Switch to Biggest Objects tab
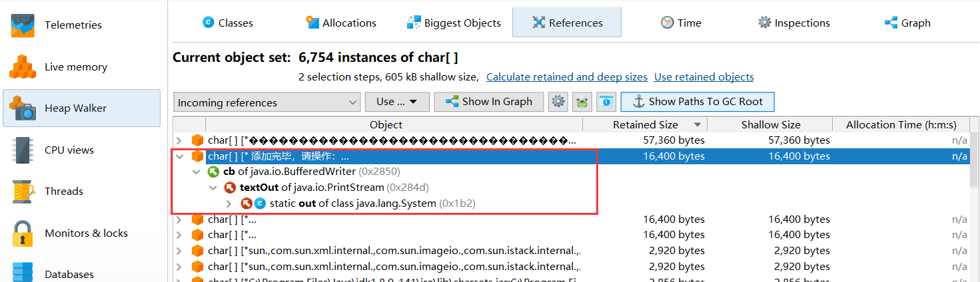Image resolution: width=980 pixels, height=282 pixels. click(454, 23)
